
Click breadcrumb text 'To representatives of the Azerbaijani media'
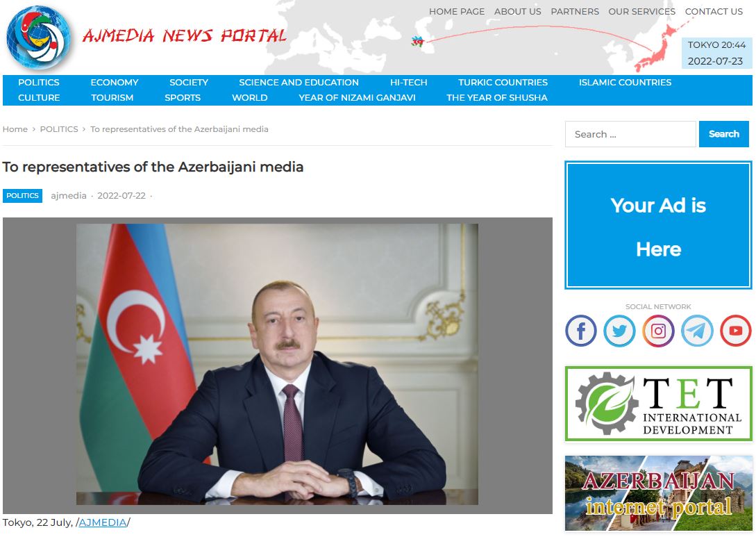pos(179,129)
